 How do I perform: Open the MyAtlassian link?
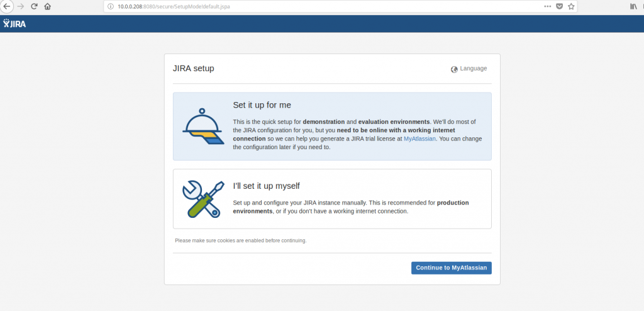[419, 139]
